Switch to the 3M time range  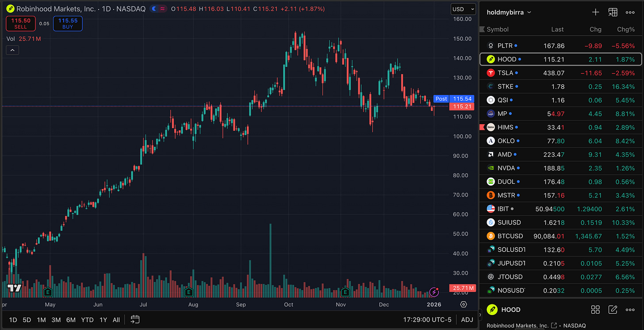point(56,319)
